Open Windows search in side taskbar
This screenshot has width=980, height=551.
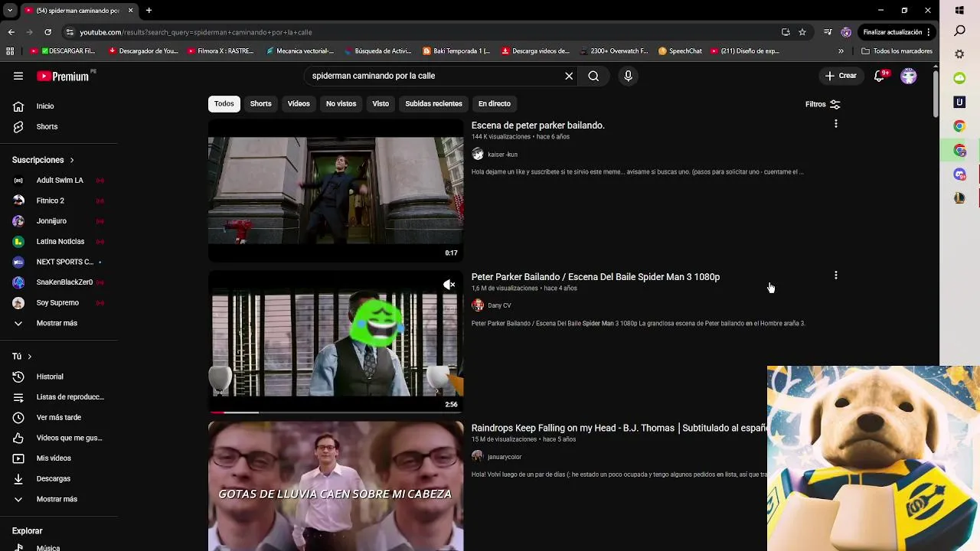click(x=960, y=31)
